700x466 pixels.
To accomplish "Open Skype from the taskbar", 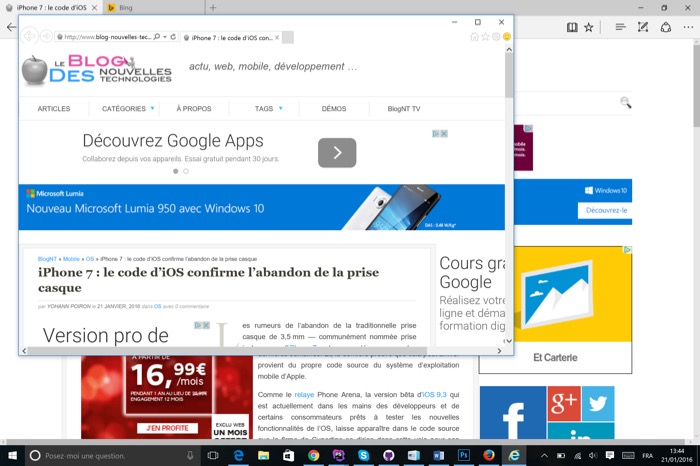I will 363,455.
